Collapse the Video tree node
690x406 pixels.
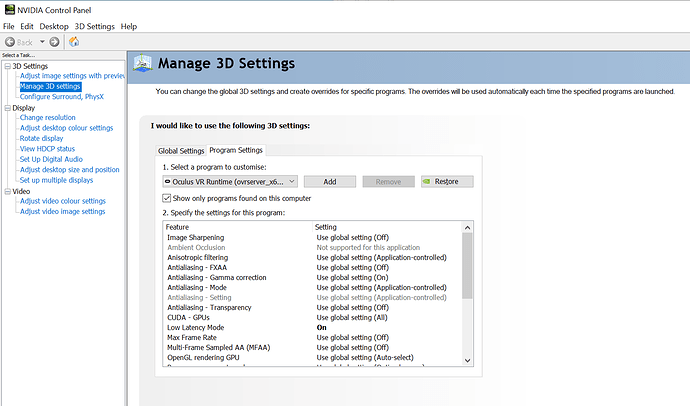tap(6, 191)
